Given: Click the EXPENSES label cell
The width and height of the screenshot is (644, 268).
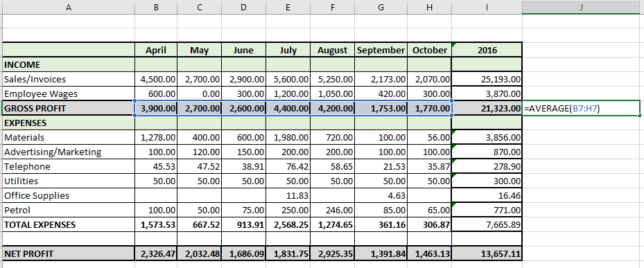Looking at the screenshot, I should 69,123.
